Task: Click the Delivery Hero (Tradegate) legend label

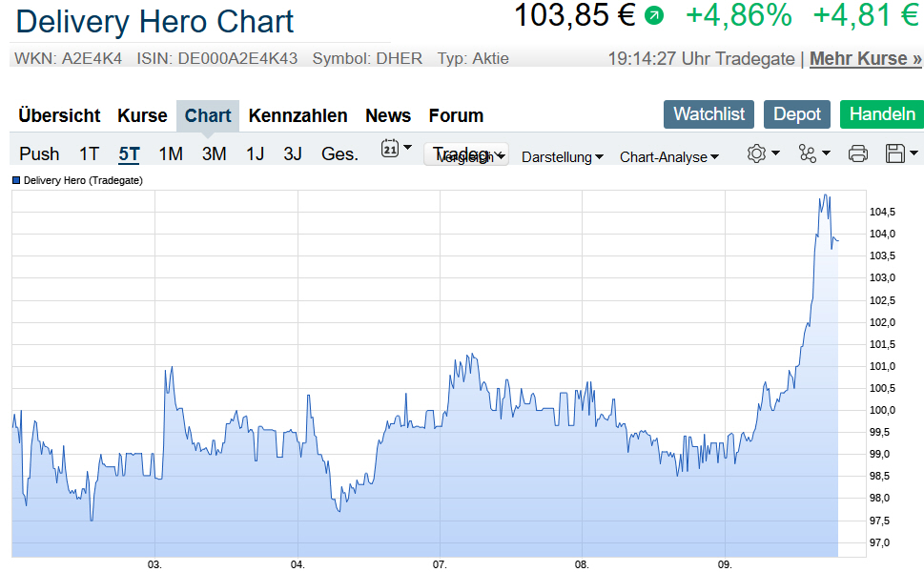Action: [x=83, y=180]
